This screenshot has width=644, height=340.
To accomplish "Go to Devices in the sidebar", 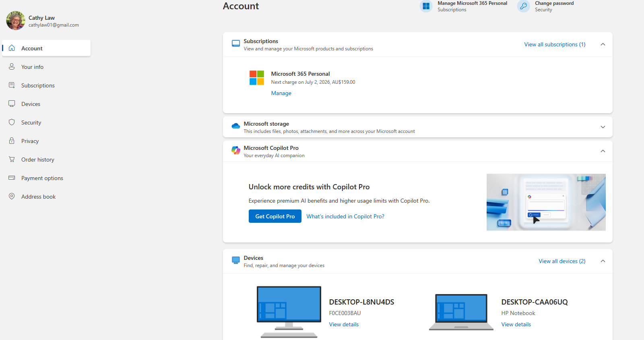I will tap(46, 104).
